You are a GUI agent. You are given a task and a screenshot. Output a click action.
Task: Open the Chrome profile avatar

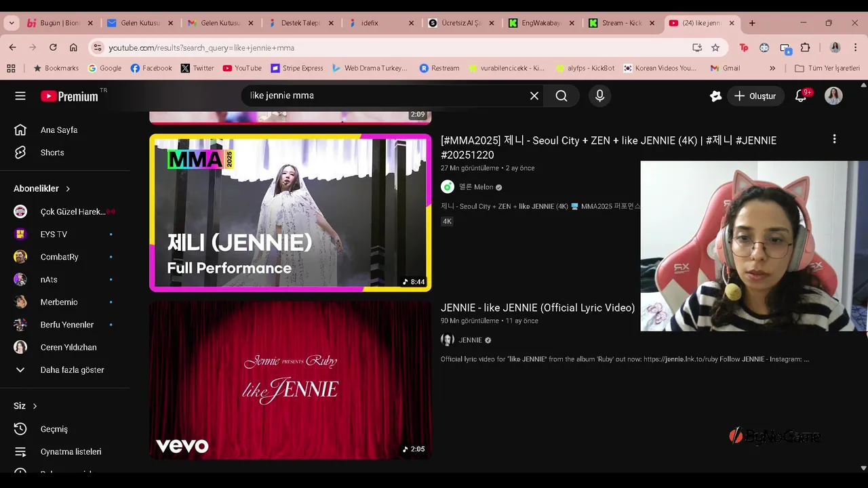click(835, 47)
